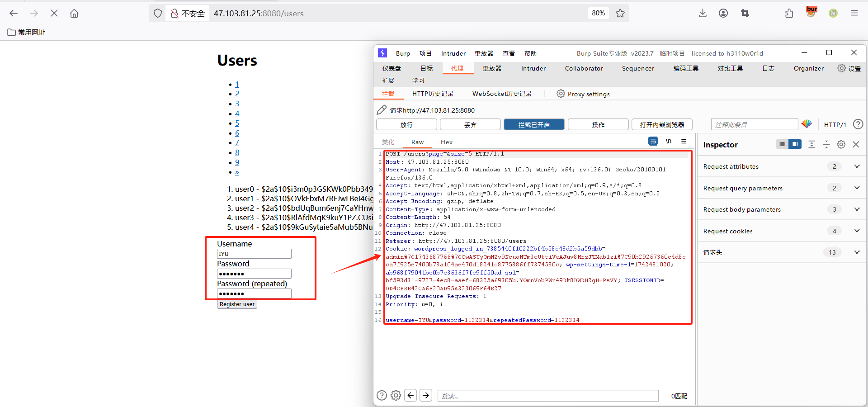Open Inspector settings gear
The image size is (868, 407).
click(841, 144)
